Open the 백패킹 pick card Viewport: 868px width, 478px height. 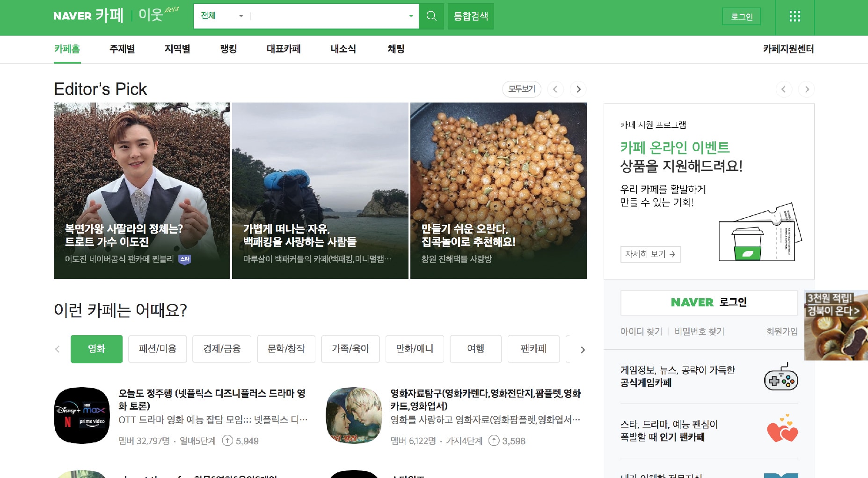(320, 191)
